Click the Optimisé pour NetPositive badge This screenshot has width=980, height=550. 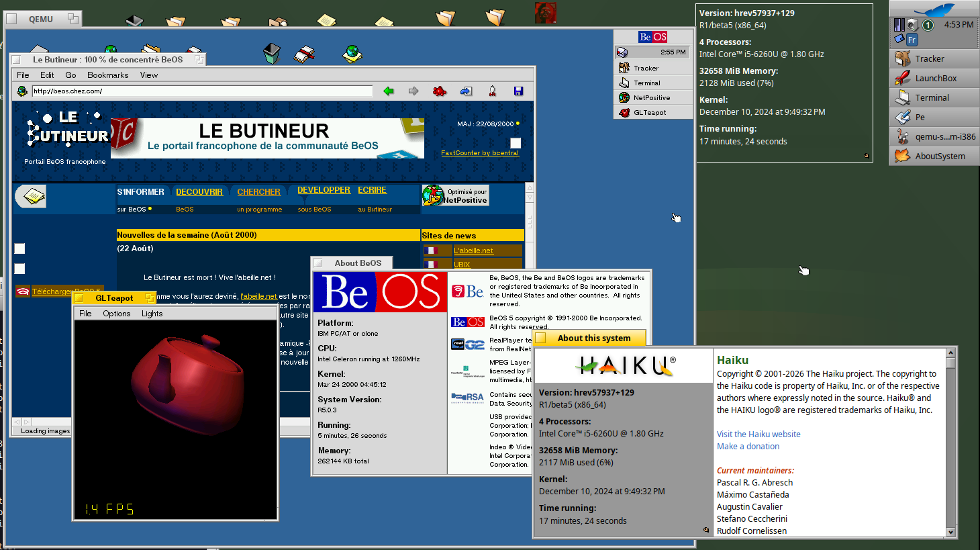click(456, 195)
